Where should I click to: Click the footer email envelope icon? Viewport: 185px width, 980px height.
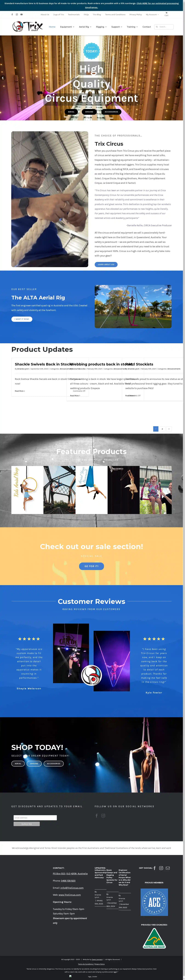(167, 868)
